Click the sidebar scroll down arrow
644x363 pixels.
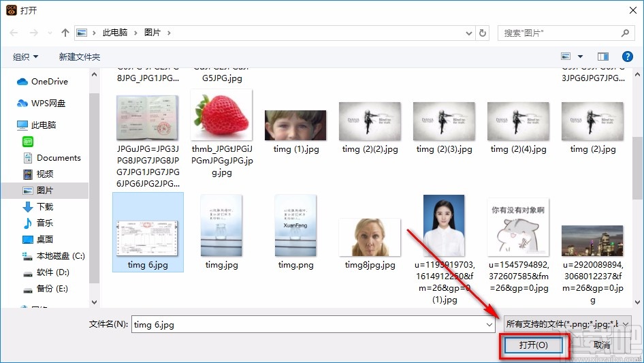click(x=94, y=302)
